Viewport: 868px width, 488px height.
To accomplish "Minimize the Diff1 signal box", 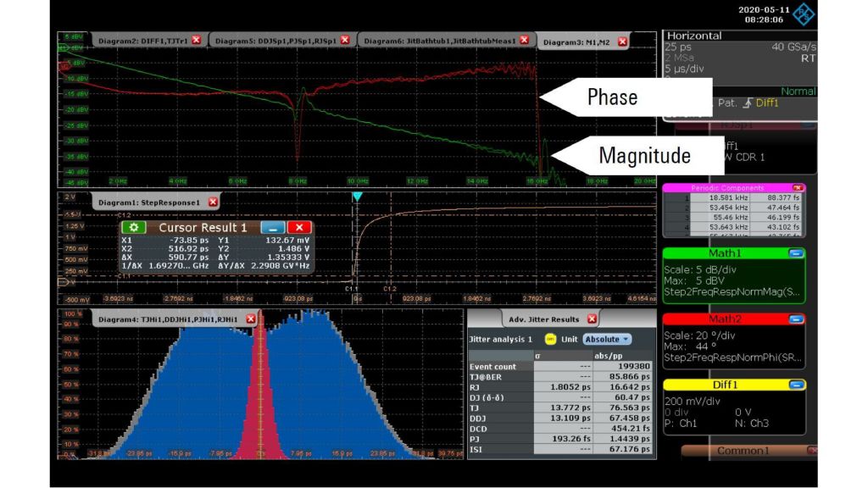I will pyautogui.click(x=796, y=385).
